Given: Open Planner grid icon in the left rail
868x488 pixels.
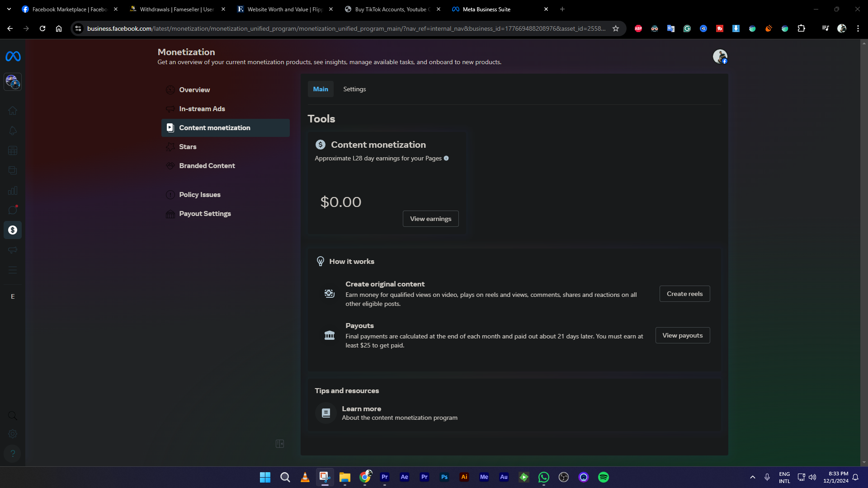Looking at the screenshot, I should [13, 150].
